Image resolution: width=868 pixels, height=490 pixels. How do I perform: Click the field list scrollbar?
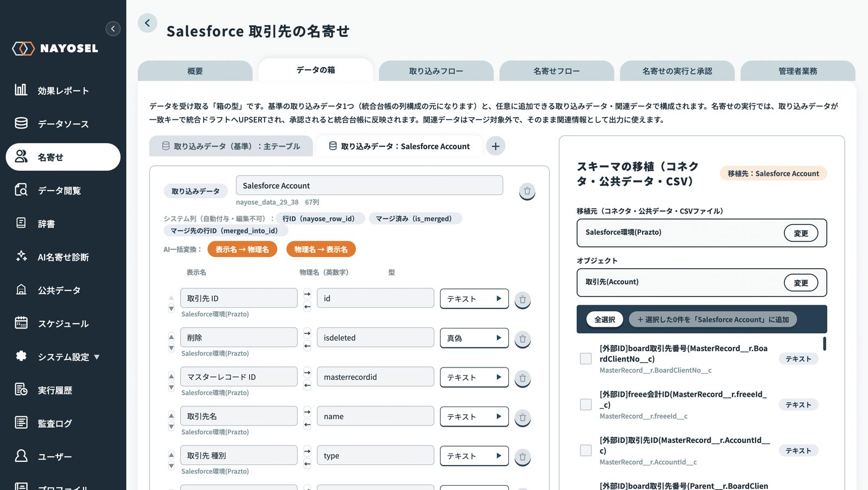tap(824, 344)
